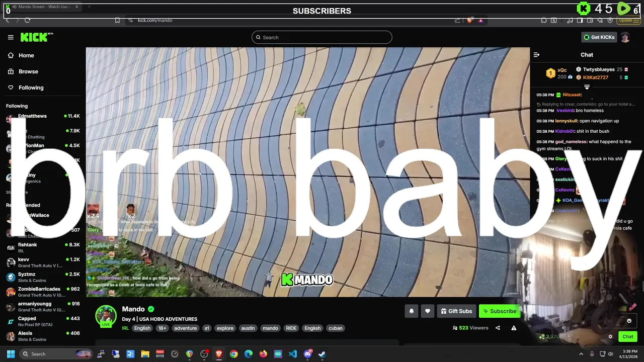Select the adventure tag
This screenshot has width=644, height=362.
pyautogui.click(x=185, y=328)
